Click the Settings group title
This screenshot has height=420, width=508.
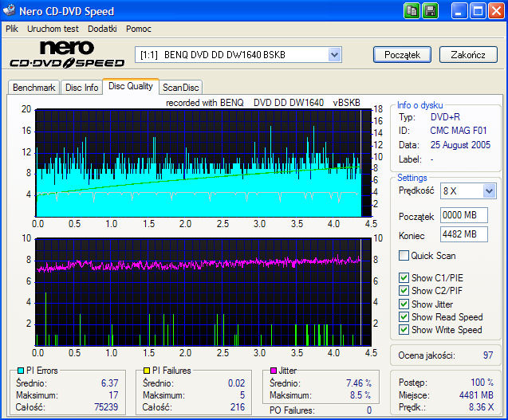(412, 178)
